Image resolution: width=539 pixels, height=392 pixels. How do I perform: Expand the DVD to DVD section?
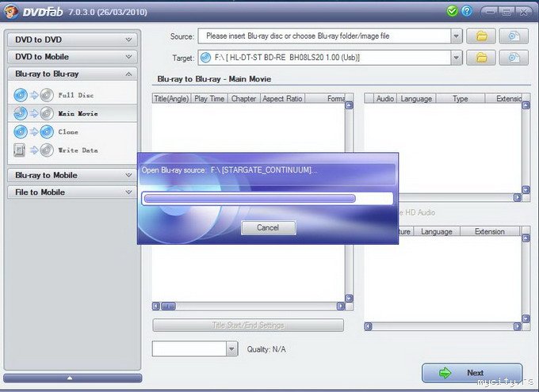click(x=72, y=40)
